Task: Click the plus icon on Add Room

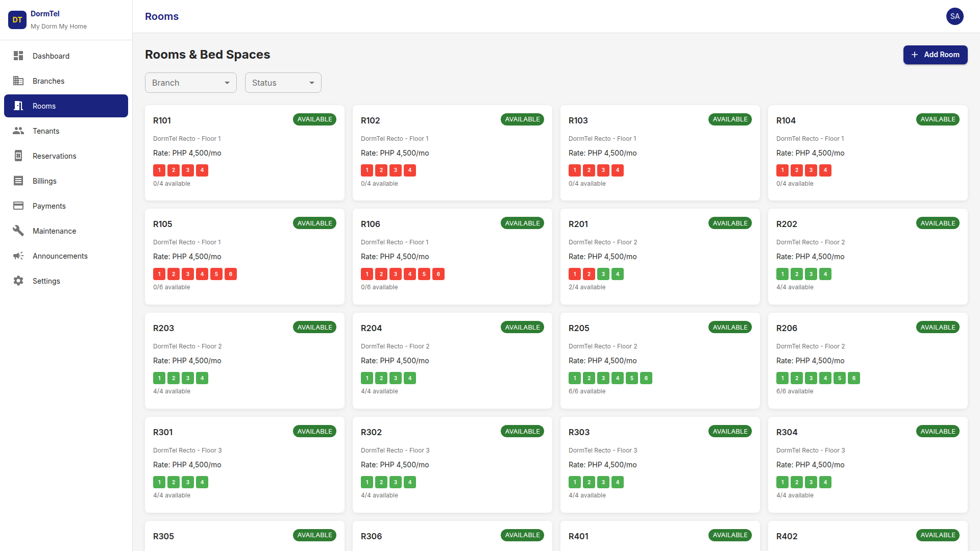Action: (915, 55)
